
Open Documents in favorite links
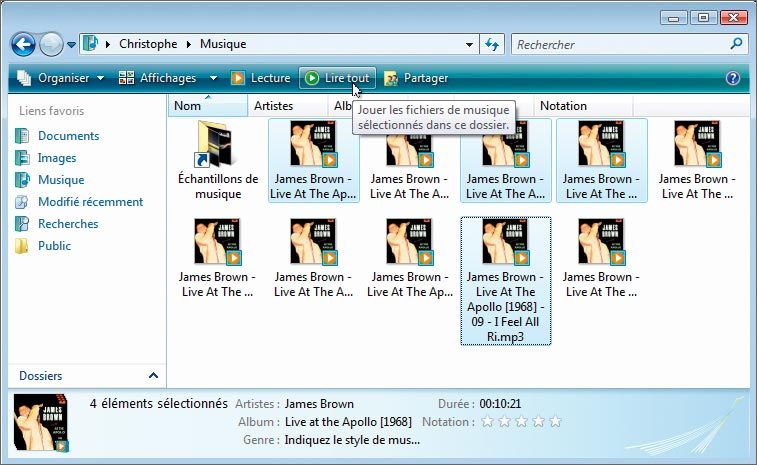(57, 136)
